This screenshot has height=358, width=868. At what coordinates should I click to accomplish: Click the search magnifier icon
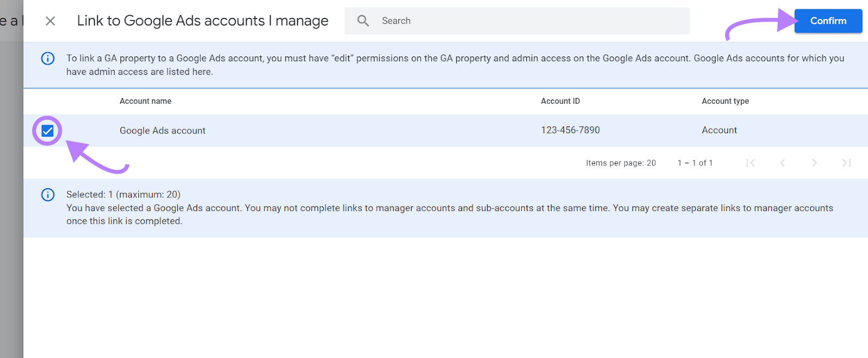pyautogui.click(x=362, y=21)
